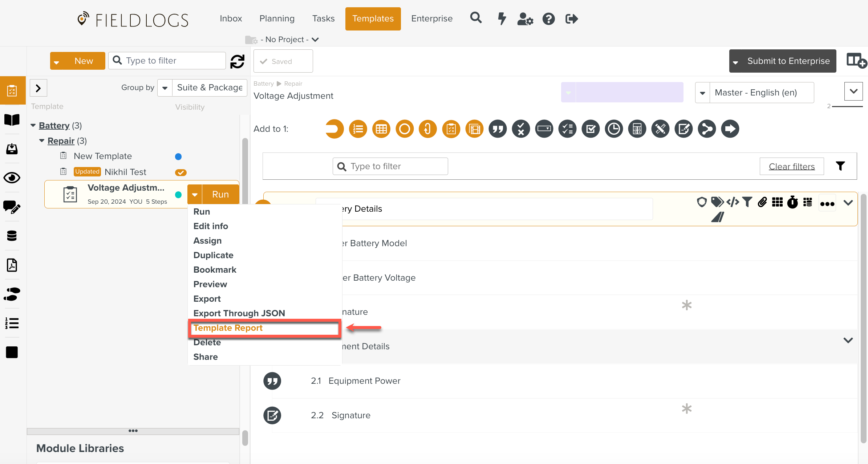Viewport: 868px width, 464px height.
Task: Select Template Report from context menu
Action: click(x=228, y=328)
